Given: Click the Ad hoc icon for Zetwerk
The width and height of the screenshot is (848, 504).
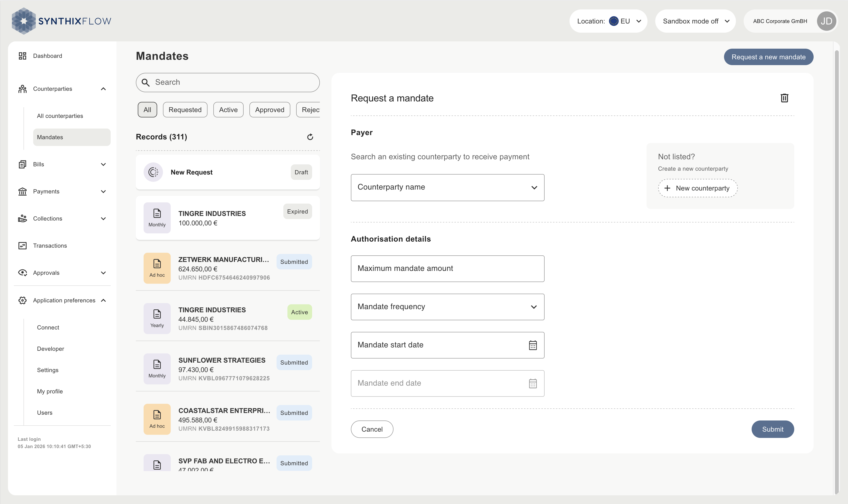Looking at the screenshot, I should 157,268.
